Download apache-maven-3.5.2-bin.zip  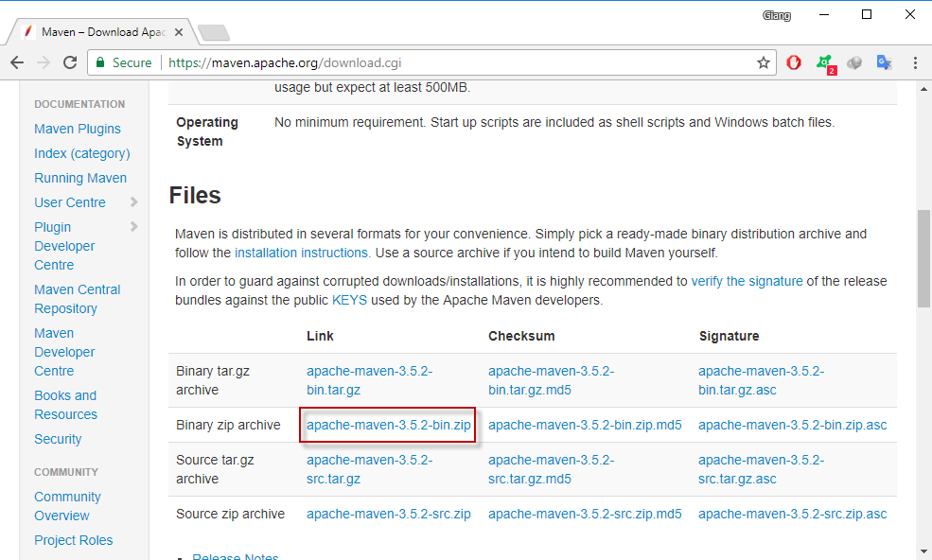click(x=388, y=426)
